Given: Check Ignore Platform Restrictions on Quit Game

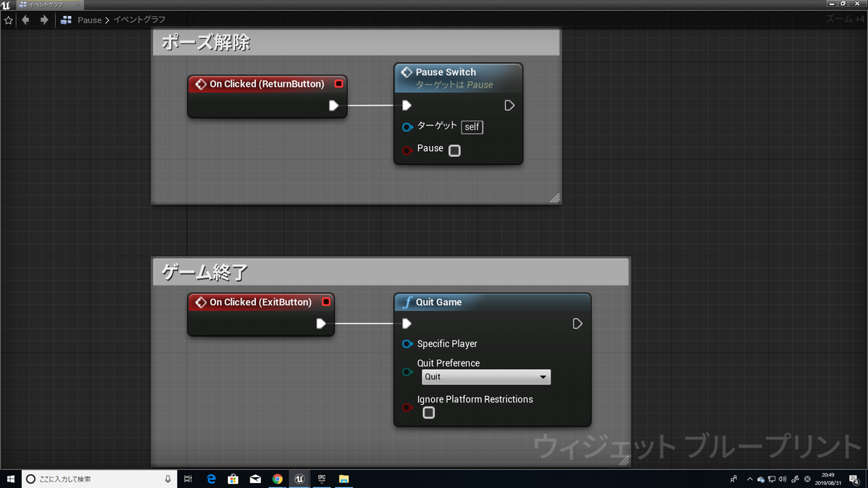Looking at the screenshot, I should [x=428, y=412].
